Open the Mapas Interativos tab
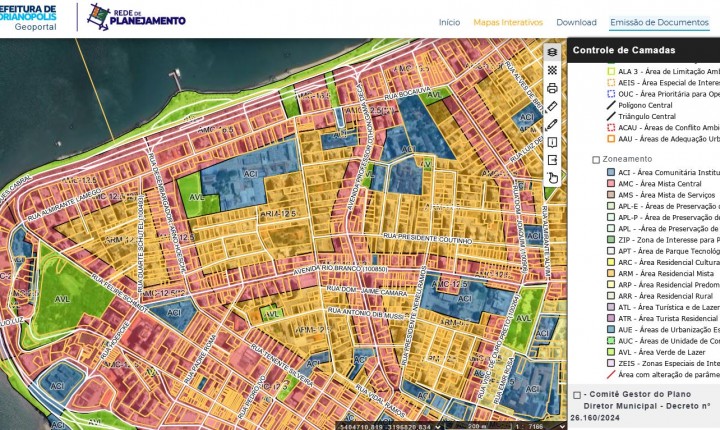This screenshot has height=430, width=720. click(508, 22)
